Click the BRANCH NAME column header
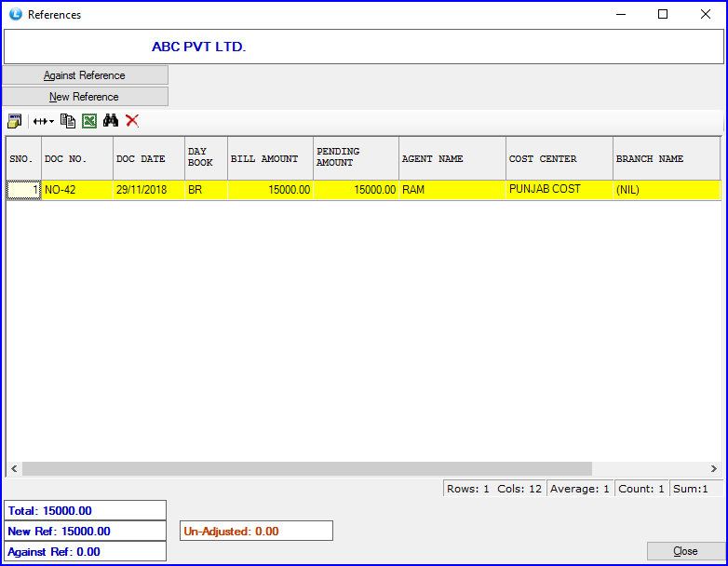Screen dimensions: 728x566 tap(667, 158)
